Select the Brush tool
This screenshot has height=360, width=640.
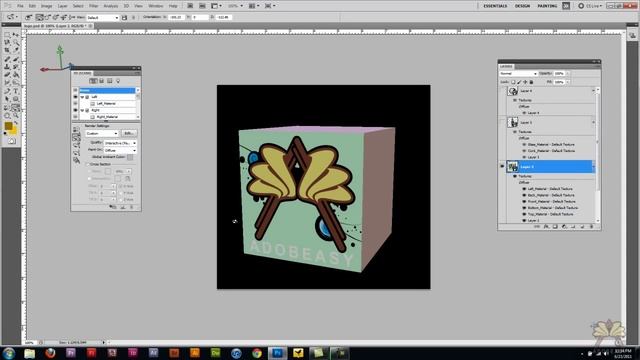click(16, 60)
